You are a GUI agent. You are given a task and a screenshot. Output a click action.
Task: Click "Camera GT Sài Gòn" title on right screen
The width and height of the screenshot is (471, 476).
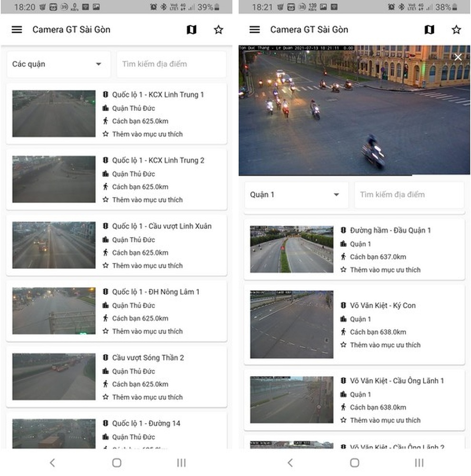click(309, 30)
